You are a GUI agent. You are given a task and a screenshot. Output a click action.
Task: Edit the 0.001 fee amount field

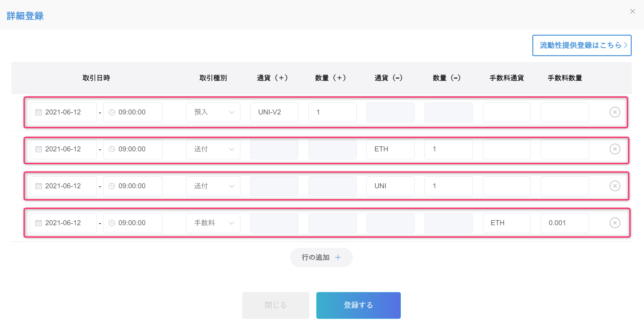click(x=565, y=223)
